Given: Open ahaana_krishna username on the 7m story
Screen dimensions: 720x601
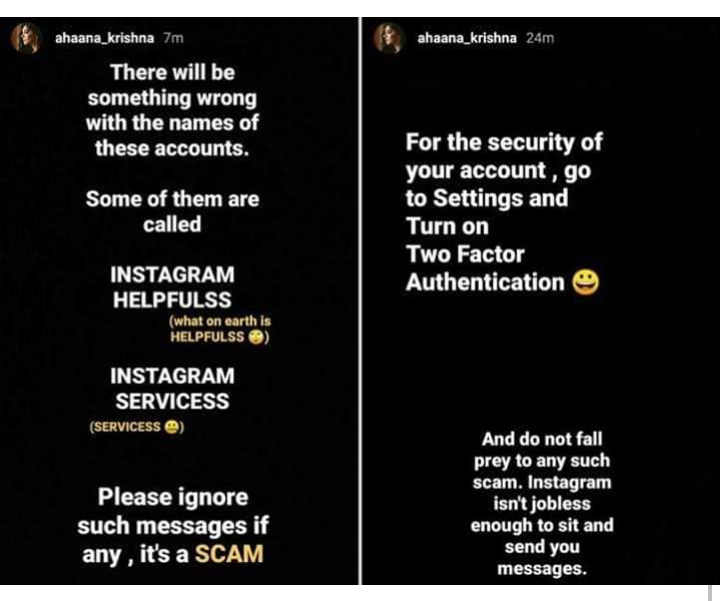Looking at the screenshot, I should coord(104,38).
